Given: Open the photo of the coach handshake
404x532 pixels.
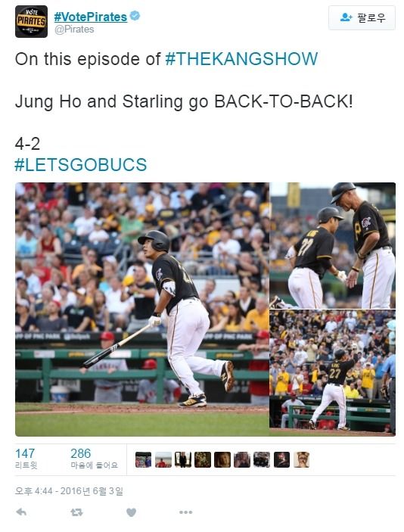Looking at the screenshot, I should coord(333,245).
